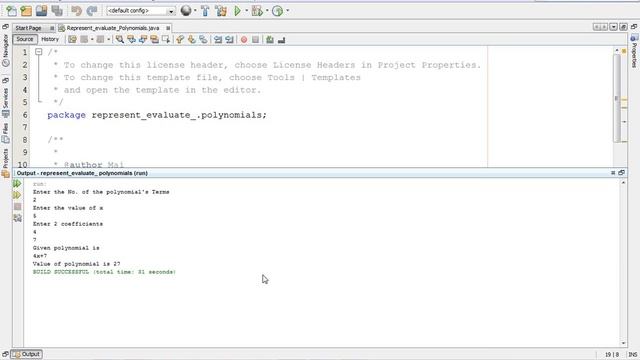This screenshot has width=640, height=360.
Task: Click the Stop Macro Recording icon
Action: [256, 40]
